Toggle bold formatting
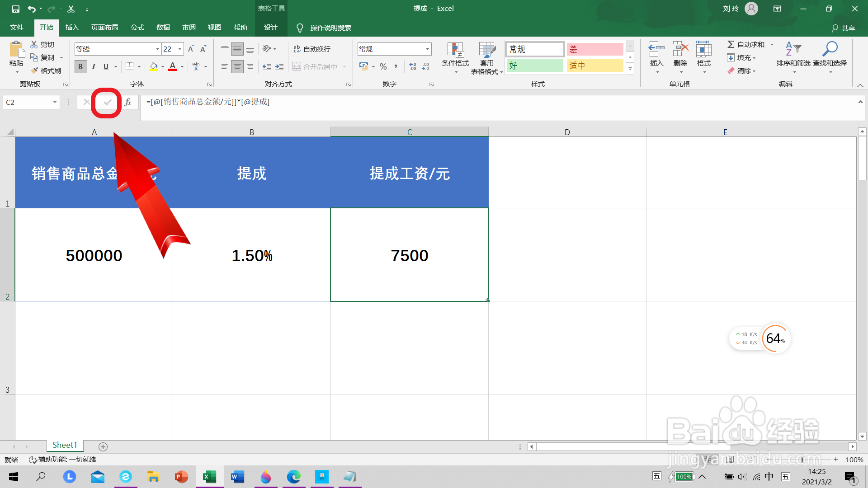The image size is (868, 488). click(80, 66)
